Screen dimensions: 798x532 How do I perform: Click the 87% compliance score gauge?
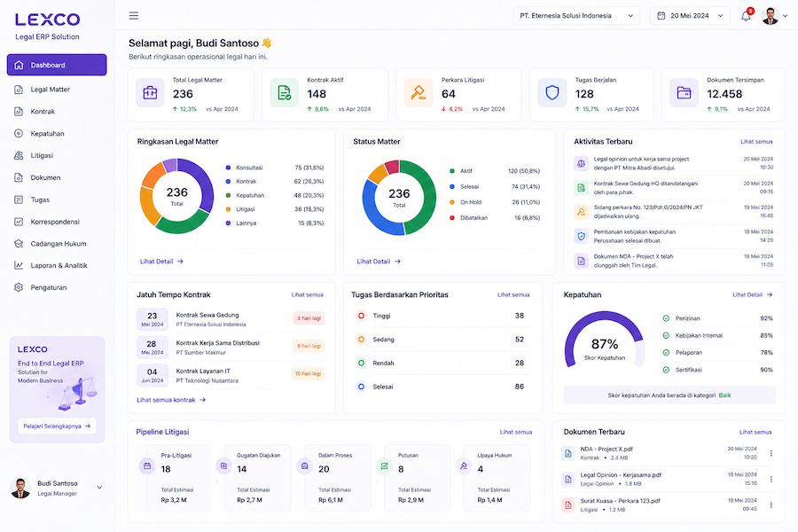[x=605, y=340]
